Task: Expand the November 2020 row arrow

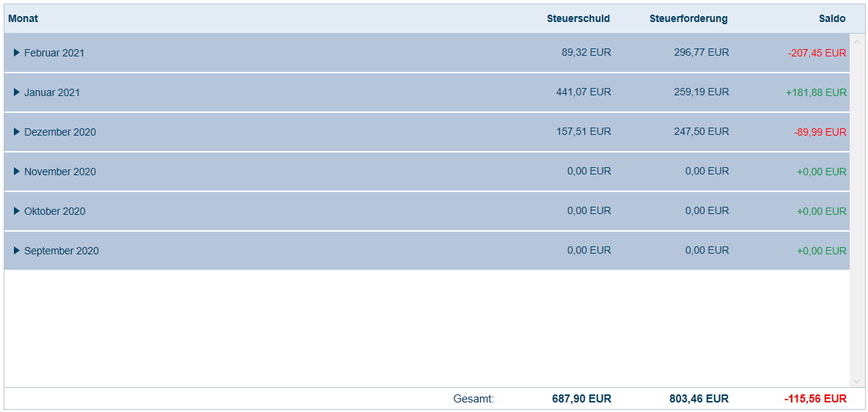Action: (17, 172)
